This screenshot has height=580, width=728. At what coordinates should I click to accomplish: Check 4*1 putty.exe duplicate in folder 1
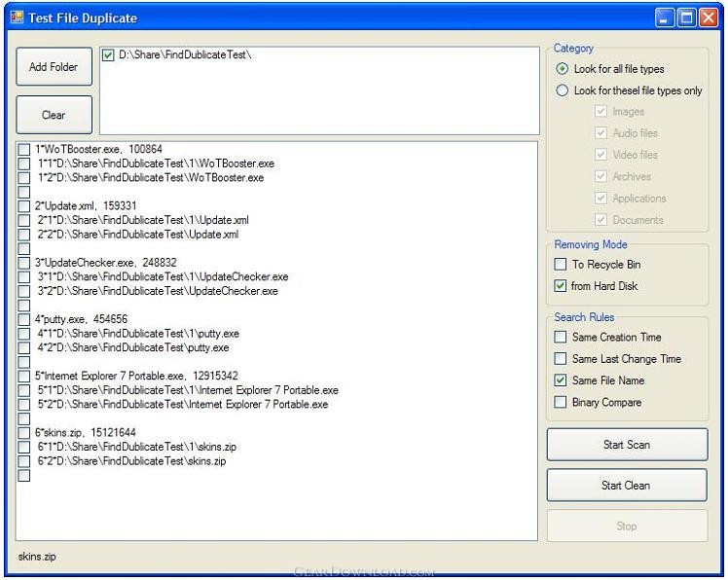[x=23, y=334]
